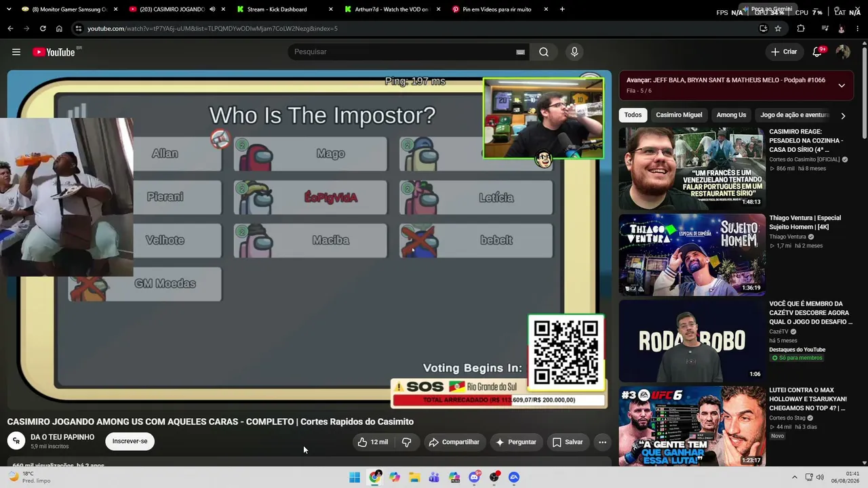The image size is (868, 488).
Task: Click the Perguntar ask button
Action: 516,442
